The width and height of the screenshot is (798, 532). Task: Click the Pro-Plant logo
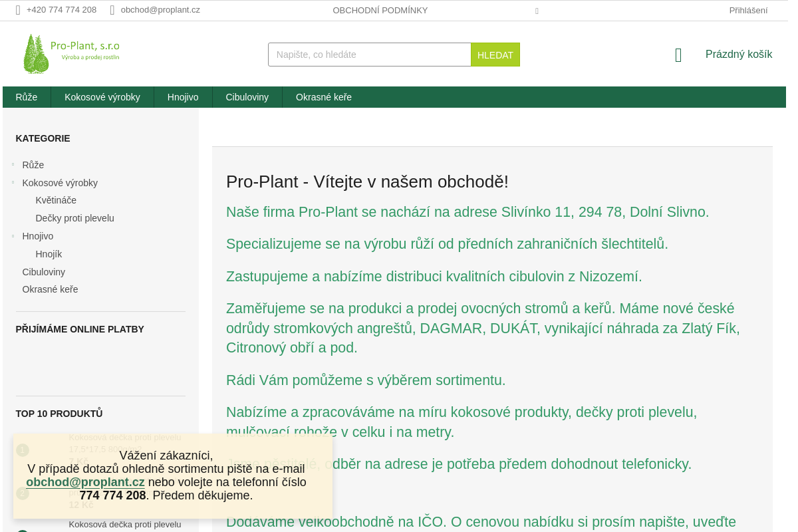pos(72,53)
